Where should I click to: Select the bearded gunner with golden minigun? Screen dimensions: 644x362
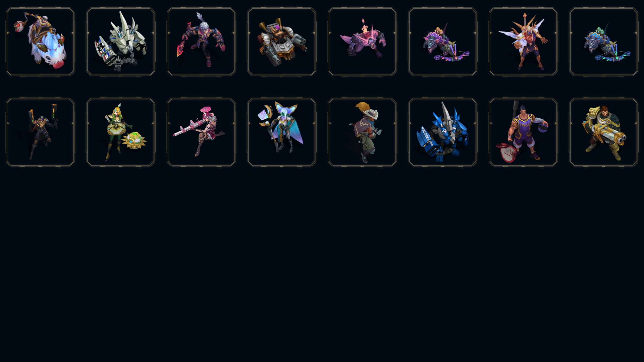point(604,132)
